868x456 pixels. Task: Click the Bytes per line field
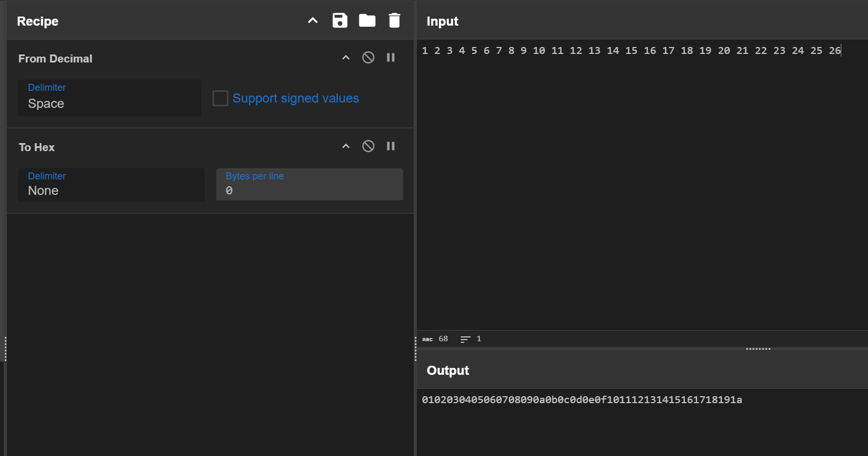309,185
